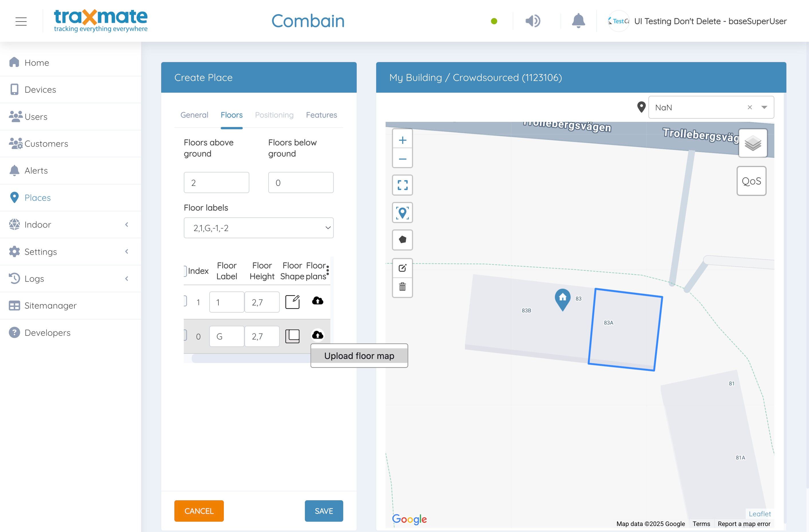809x532 pixels.
Task: Mute sound with speaker icon
Action: click(532, 21)
